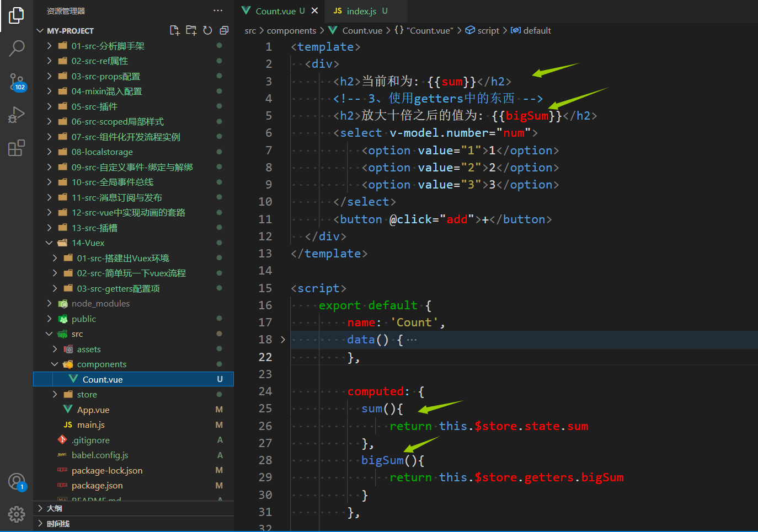Open Source Control view with 102 badge

pyautogui.click(x=17, y=82)
